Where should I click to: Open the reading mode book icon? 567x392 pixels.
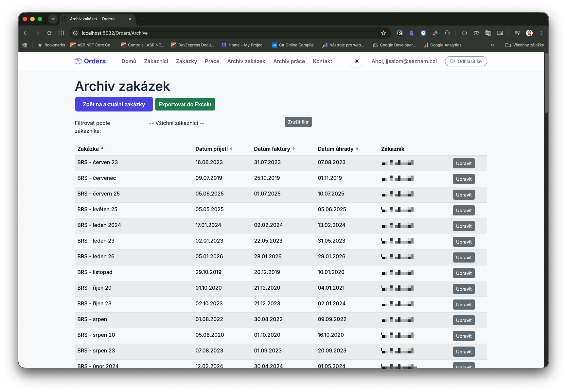click(500, 33)
